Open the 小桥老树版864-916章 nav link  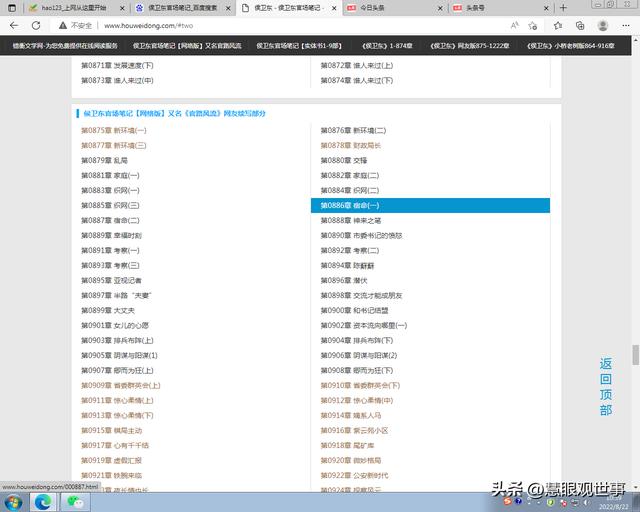[571, 46]
